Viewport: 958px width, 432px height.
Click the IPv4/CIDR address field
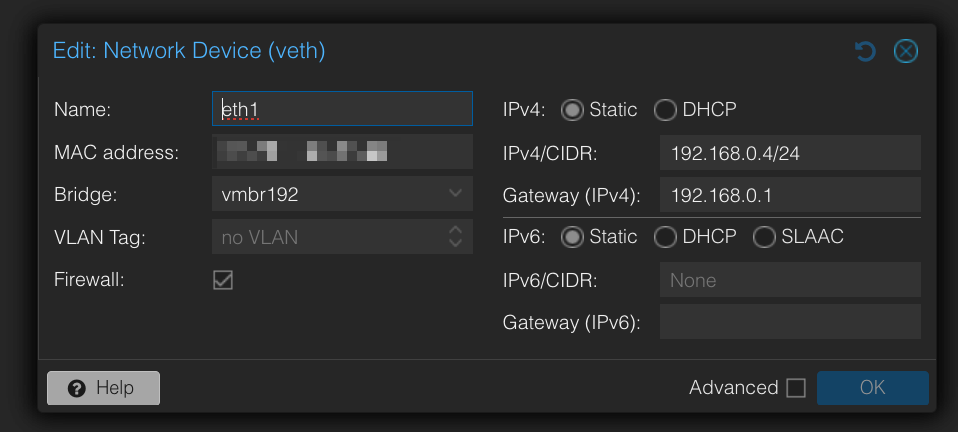pos(789,153)
